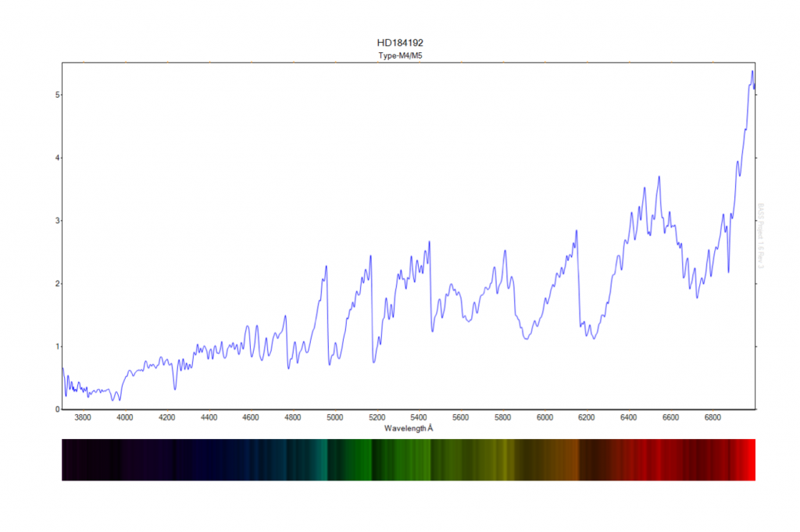The image size is (800, 532).
Task: Click the BASS Project watermark text
Action: click(x=760, y=237)
